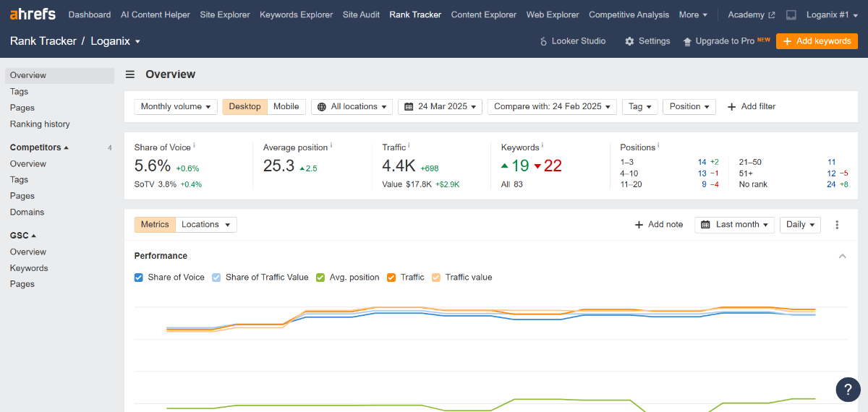
Task: Select Pages under GSC
Action: click(22, 284)
